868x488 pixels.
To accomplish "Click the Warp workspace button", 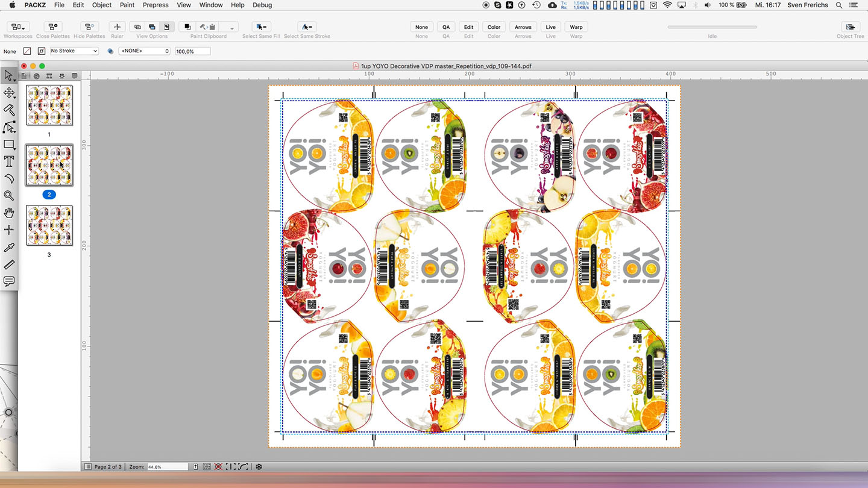I will pos(576,27).
